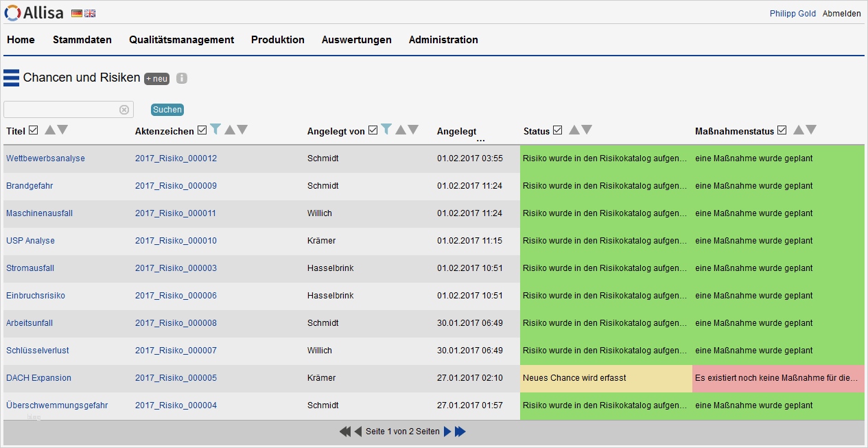Toggle the Maßnahmenstatus column checkbox
The width and height of the screenshot is (868, 448).
(782, 130)
